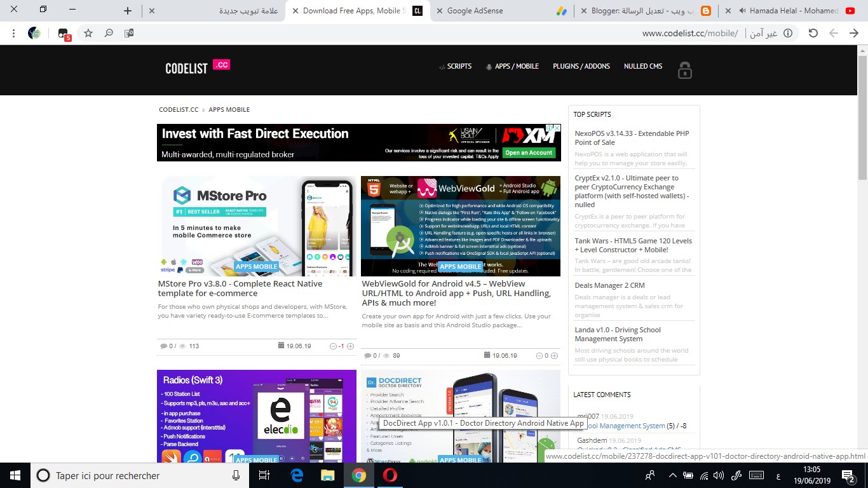The image size is (868, 488).
Task: Show hidden system tray icons
Action: click(x=673, y=475)
